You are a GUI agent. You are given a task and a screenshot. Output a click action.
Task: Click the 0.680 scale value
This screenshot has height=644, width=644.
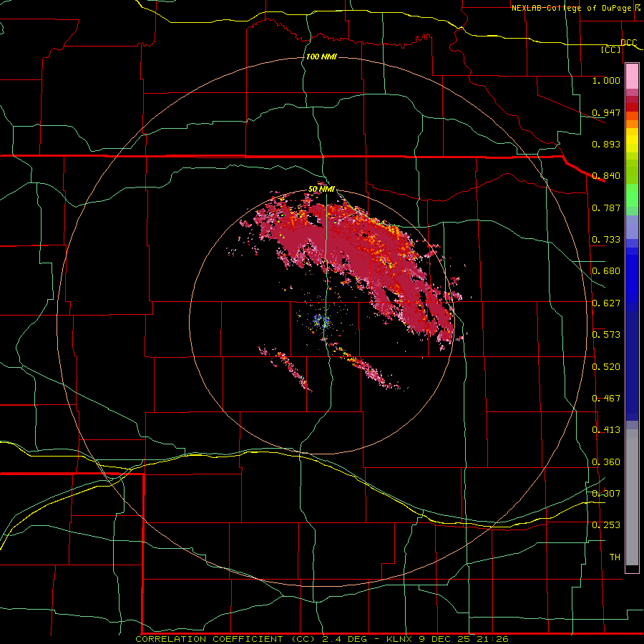tap(606, 271)
